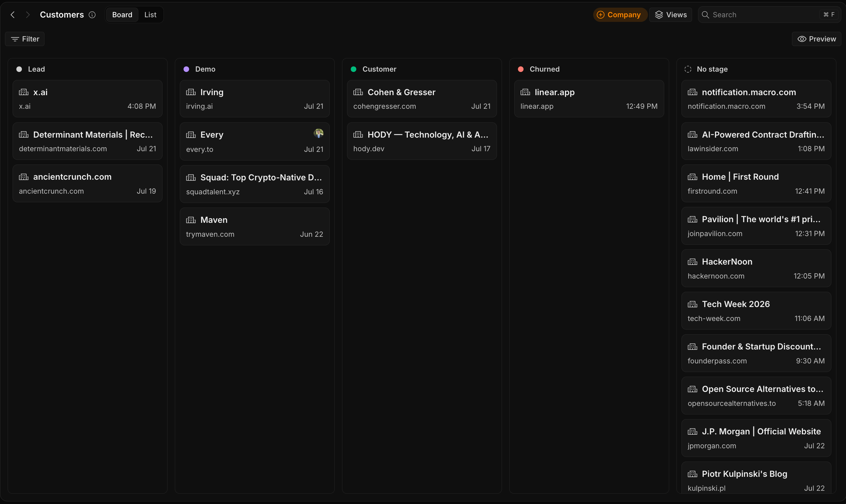Click the Lead stage gray dot
The image size is (846, 504).
(x=19, y=69)
